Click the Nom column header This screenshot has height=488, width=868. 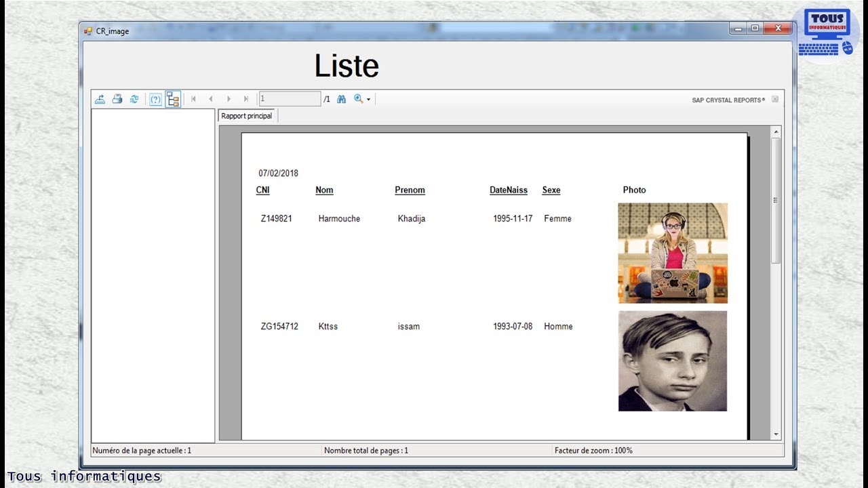coord(324,190)
